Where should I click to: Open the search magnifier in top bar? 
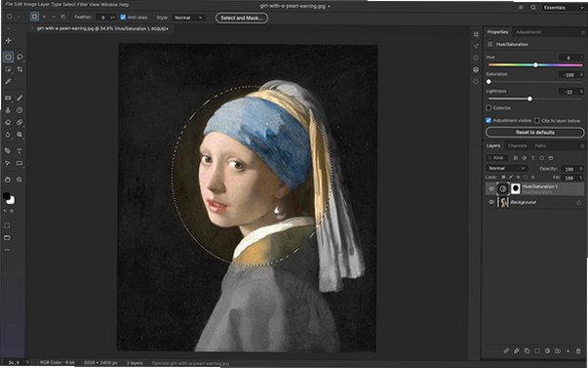[x=532, y=8]
